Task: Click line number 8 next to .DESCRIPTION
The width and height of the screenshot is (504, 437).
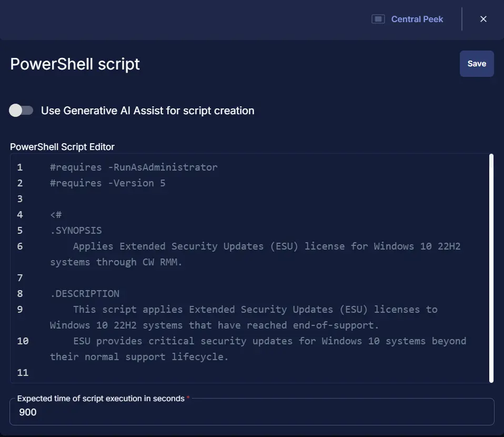Action: pyautogui.click(x=19, y=293)
